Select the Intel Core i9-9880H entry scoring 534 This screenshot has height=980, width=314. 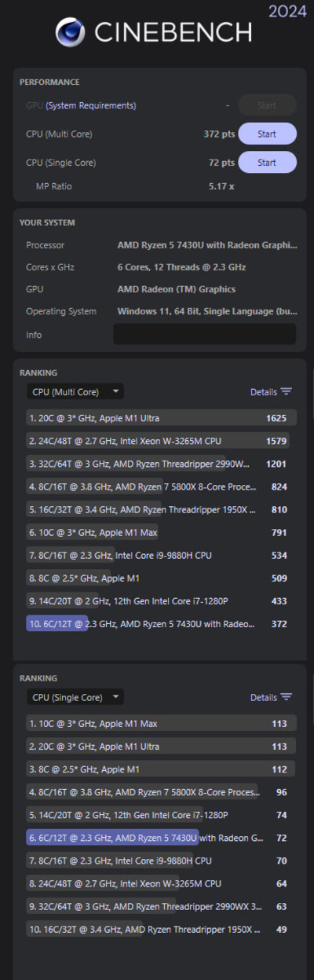[x=161, y=556]
